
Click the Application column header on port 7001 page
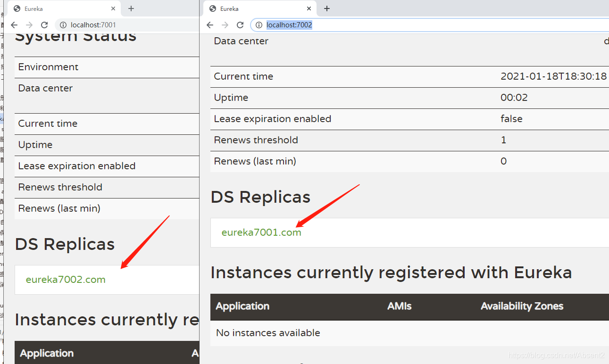click(x=47, y=353)
